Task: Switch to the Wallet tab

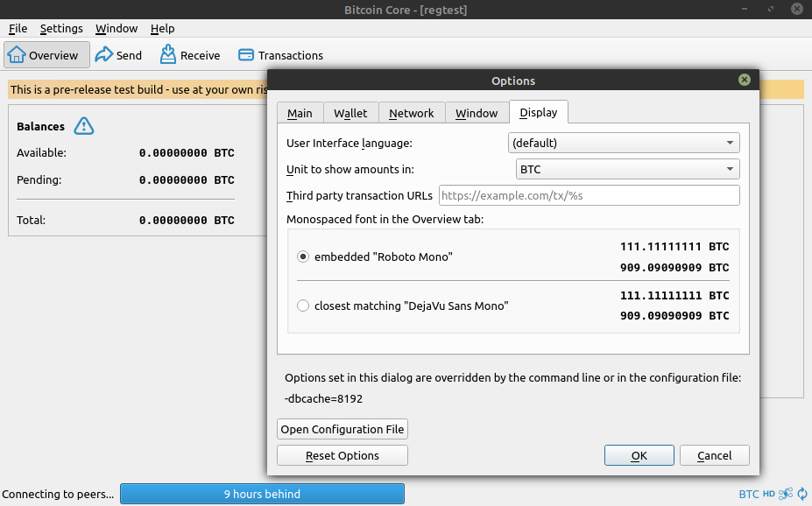Action: pyautogui.click(x=350, y=113)
